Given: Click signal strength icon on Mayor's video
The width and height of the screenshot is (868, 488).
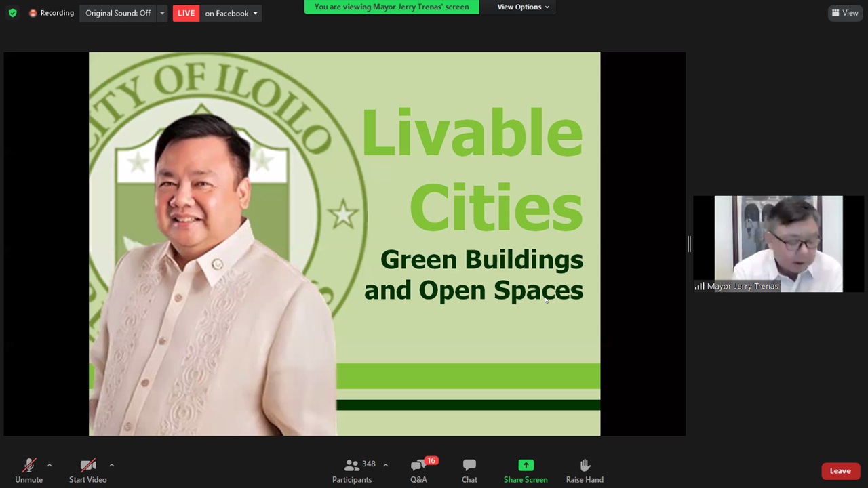Looking at the screenshot, I should [x=699, y=287].
